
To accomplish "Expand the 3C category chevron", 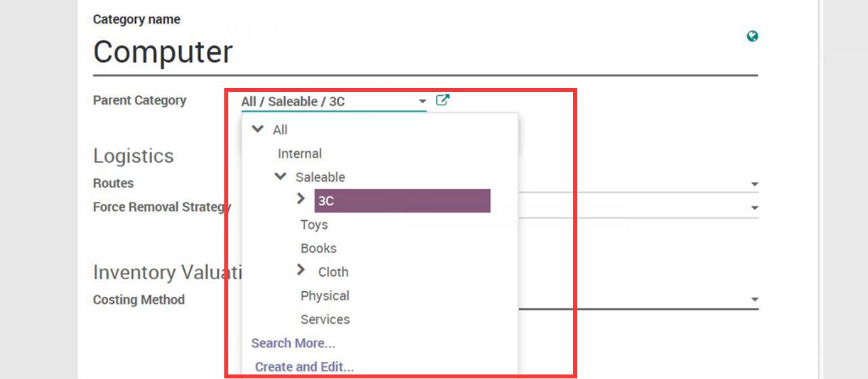I will tap(301, 199).
